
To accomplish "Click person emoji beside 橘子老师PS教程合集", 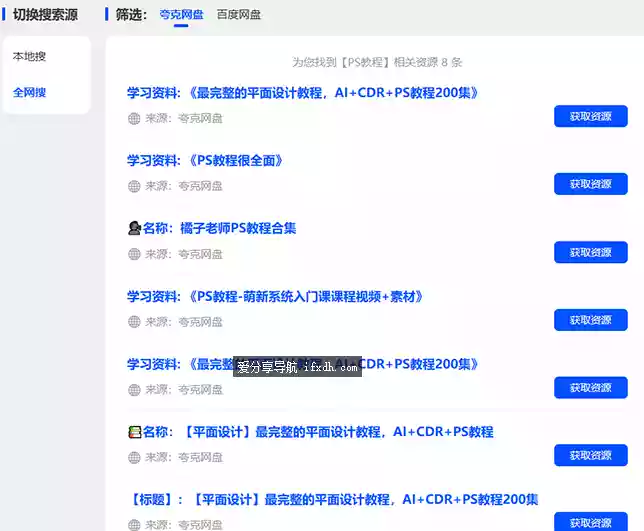I will [x=134, y=228].
